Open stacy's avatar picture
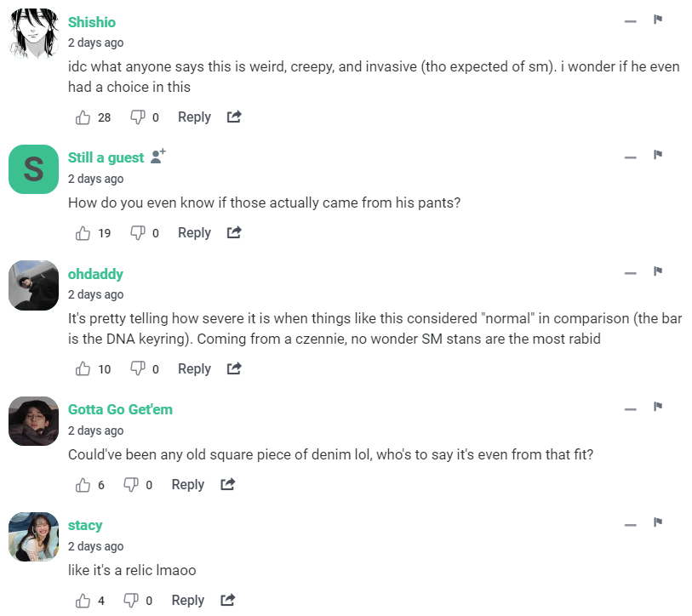 [x=33, y=537]
